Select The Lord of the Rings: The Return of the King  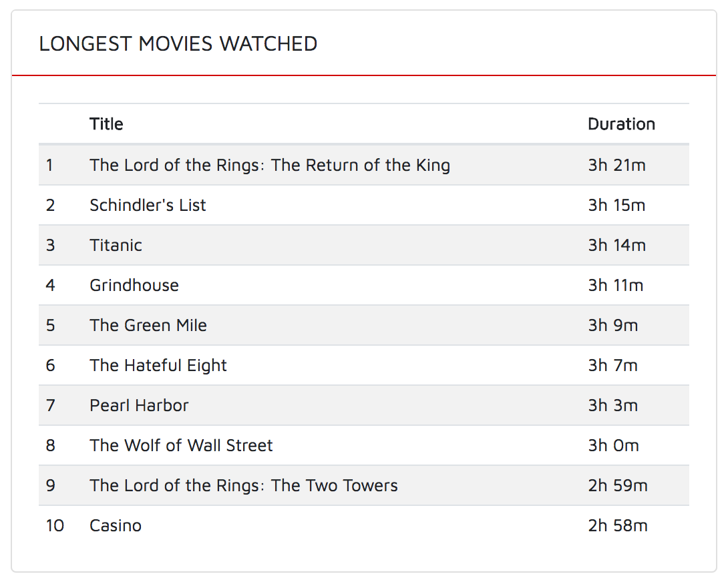[270, 165]
